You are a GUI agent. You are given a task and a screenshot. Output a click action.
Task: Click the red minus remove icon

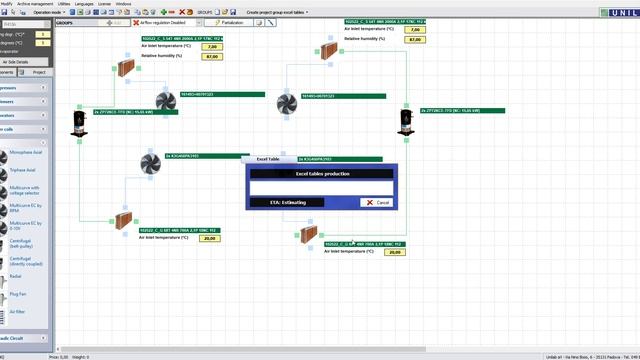click(x=171, y=12)
